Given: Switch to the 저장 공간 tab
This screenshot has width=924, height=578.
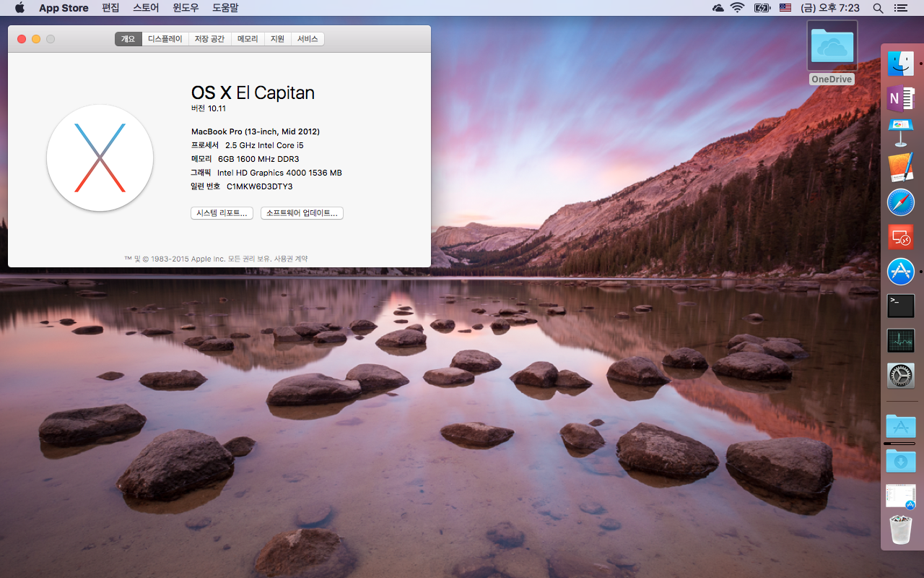Looking at the screenshot, I should pos(209,39).
